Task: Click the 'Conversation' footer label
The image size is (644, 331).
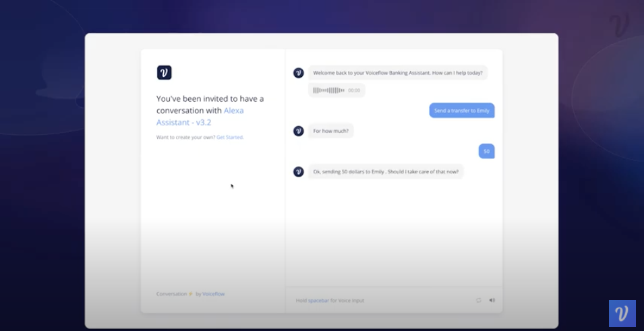Action: tap(171, 294)
